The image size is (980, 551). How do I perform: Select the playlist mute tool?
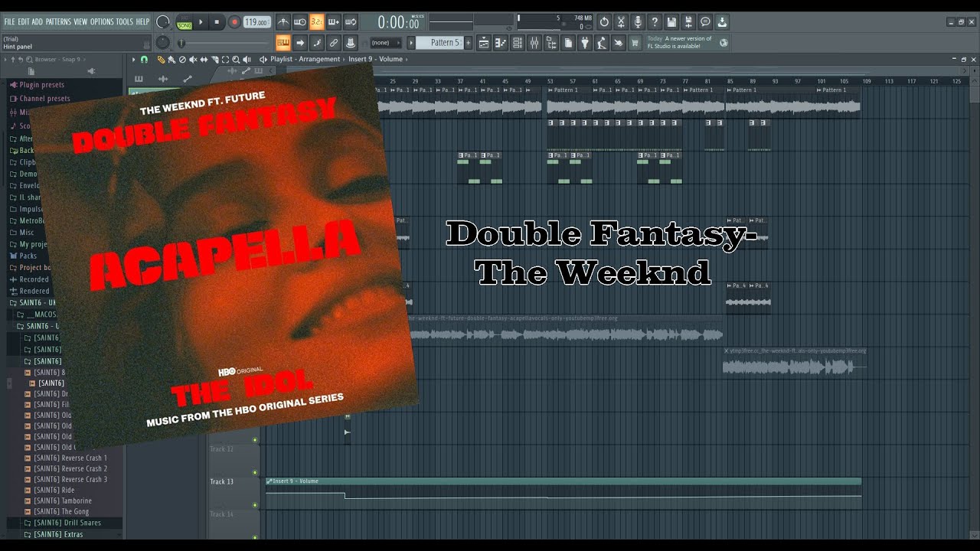(193, 59)
